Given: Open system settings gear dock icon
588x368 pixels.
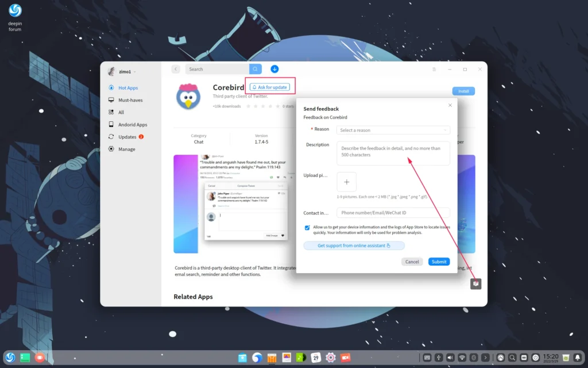Looking at the screenshot, I should [330, 358].
